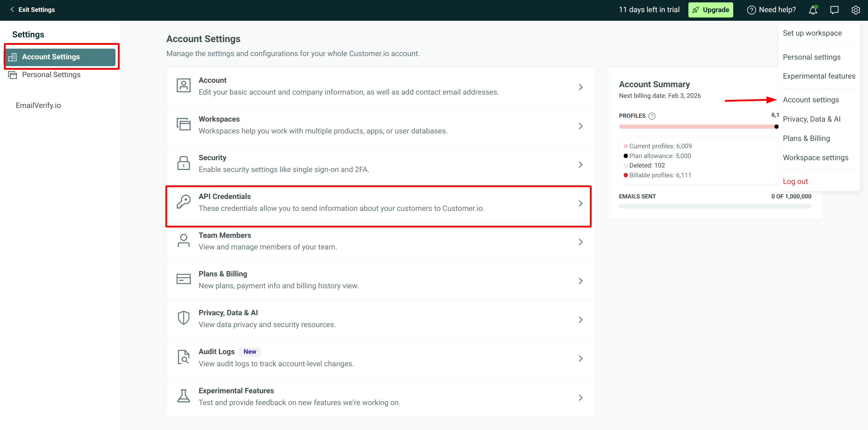Click the Account Settings building icon in sidebar

13,57
